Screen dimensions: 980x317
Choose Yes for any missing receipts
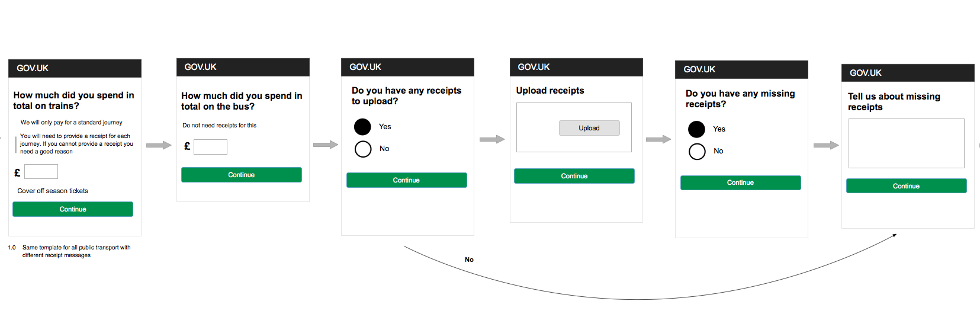click(x=697, y=129)
